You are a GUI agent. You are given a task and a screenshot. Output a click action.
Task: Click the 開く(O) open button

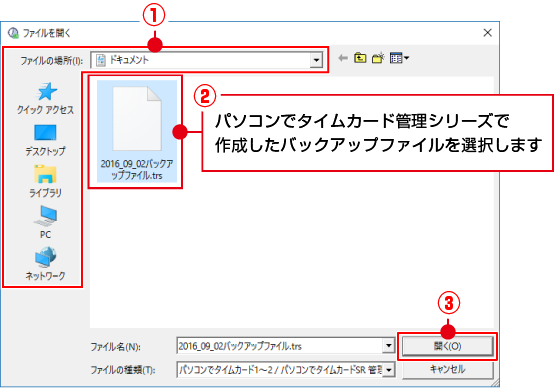(x=447, y=346)
